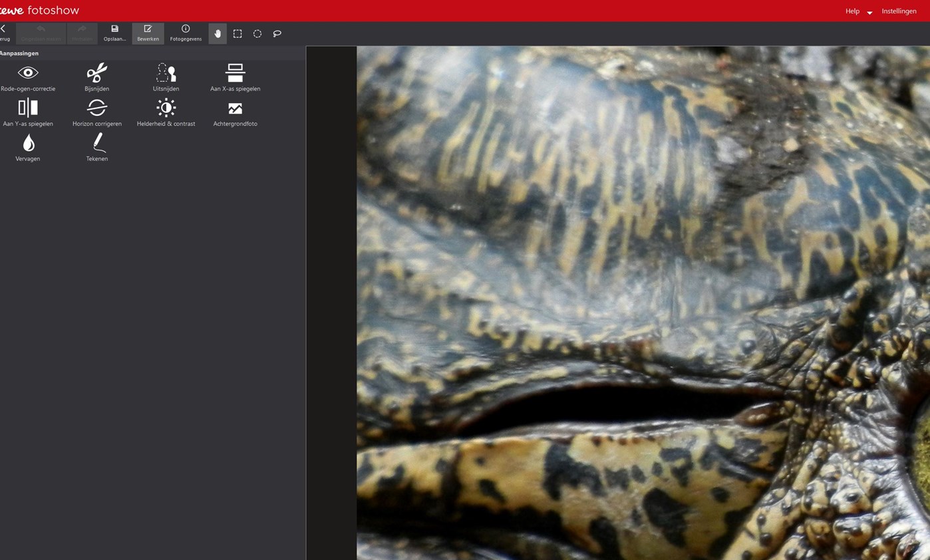Open the Tekenen drawing tool
The width and height of the screenshot is (930, 560).
[97, 148]
